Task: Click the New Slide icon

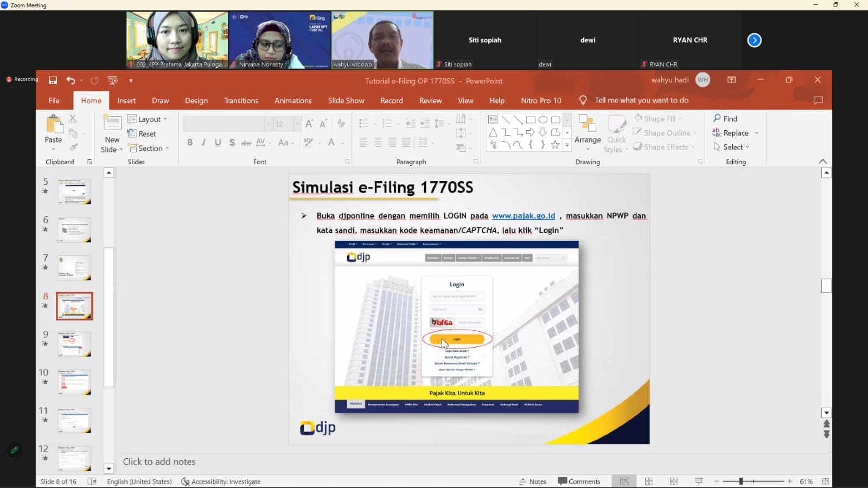Action: pyautogui.click(x=112, y=124)
